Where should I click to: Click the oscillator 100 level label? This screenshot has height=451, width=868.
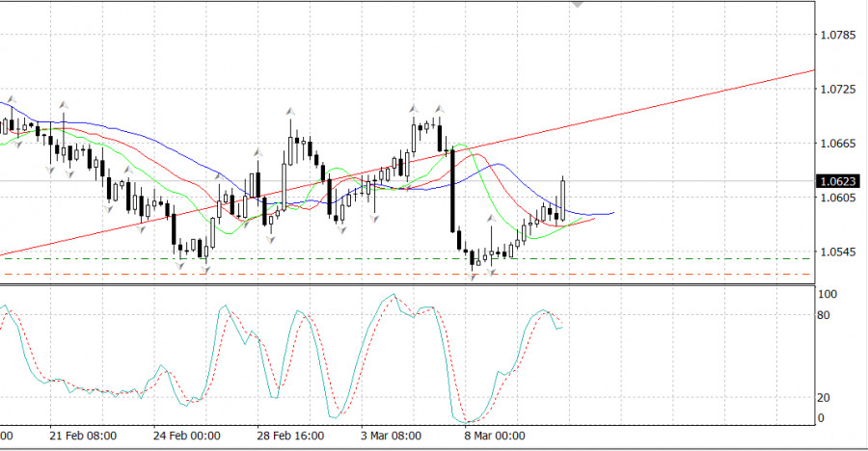click(827, 294)
